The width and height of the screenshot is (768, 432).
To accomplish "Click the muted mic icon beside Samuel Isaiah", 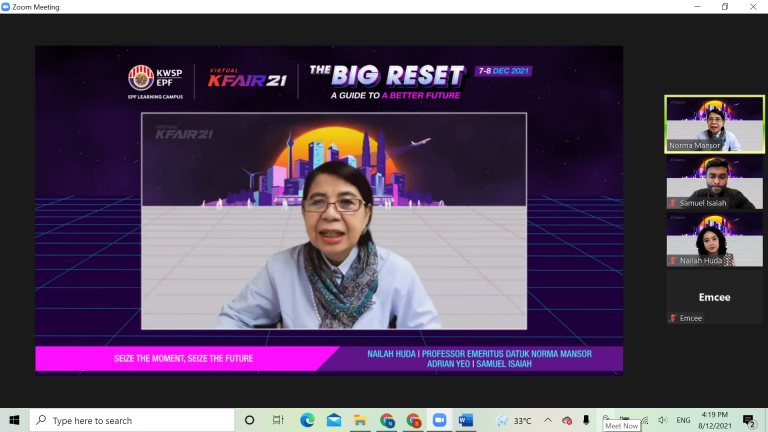I will (x=673, y=203).
